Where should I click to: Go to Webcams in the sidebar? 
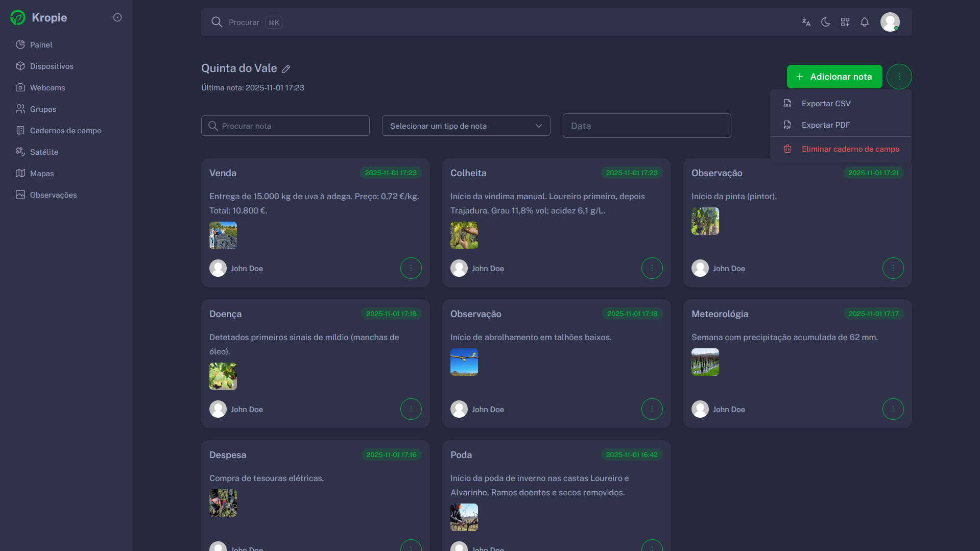coord(47,88)
